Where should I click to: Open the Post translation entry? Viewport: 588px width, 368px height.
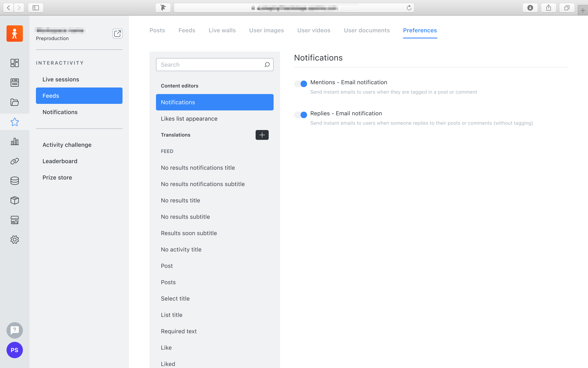point(215,266)
